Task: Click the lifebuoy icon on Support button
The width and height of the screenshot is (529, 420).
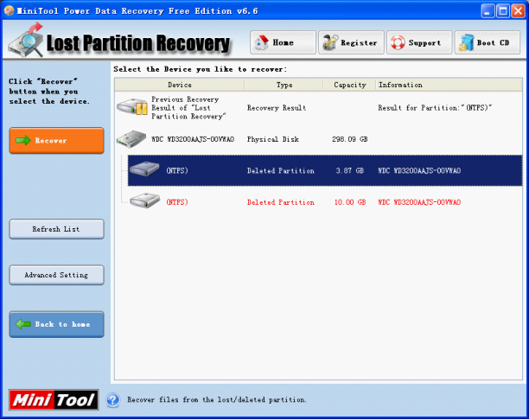Action: 398,42
